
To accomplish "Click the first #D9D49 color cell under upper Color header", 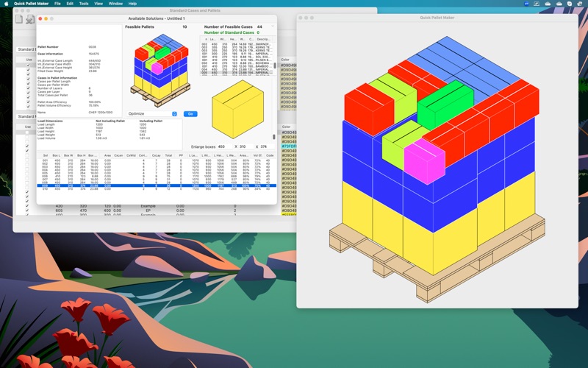I will [289, 65].
